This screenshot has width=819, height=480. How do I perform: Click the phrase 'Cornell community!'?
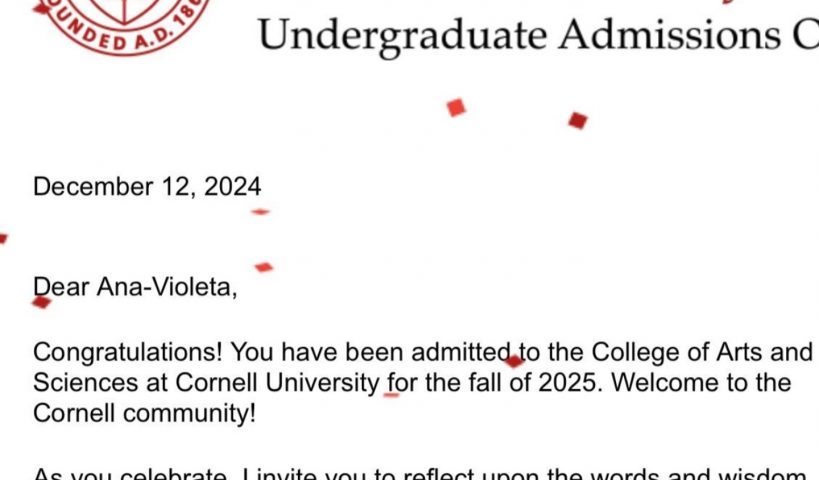[145, 414]
